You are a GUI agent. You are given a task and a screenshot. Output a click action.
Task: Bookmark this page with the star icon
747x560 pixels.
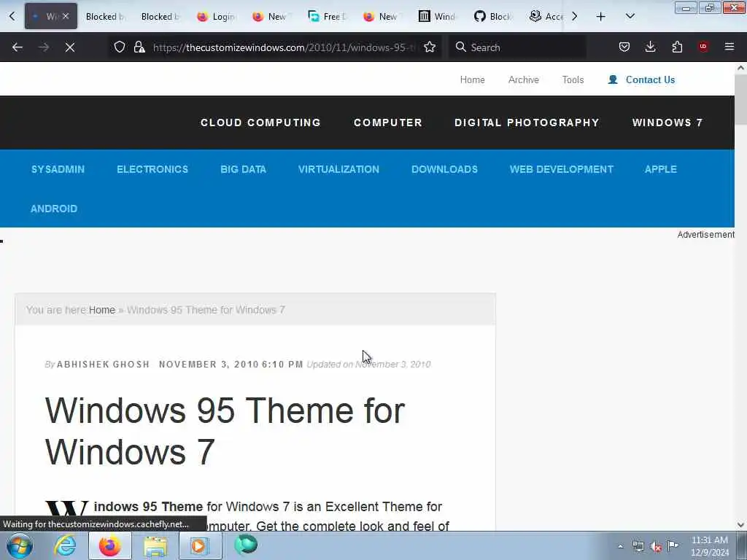[430, 47]
